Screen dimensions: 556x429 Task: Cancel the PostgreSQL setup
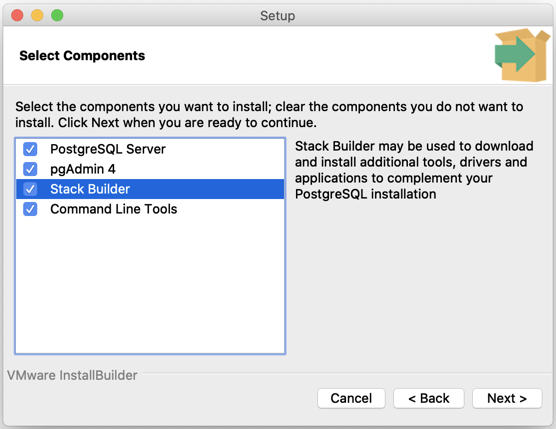coord(351,399)
